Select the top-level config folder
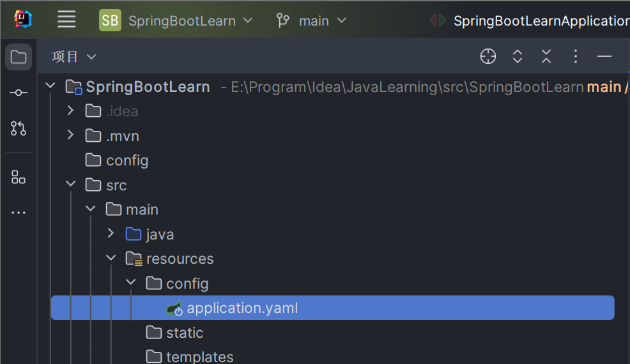The image size is (630, 364). tap(127, 161)
